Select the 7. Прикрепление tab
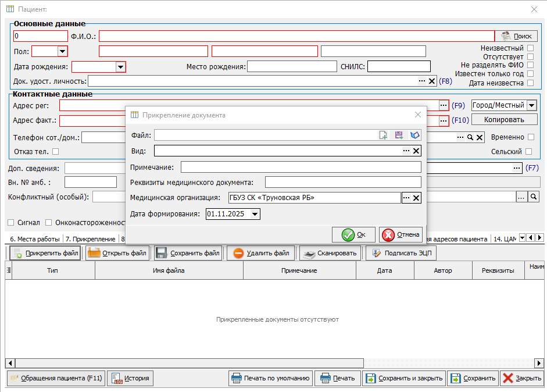 (x=90, y=239)
